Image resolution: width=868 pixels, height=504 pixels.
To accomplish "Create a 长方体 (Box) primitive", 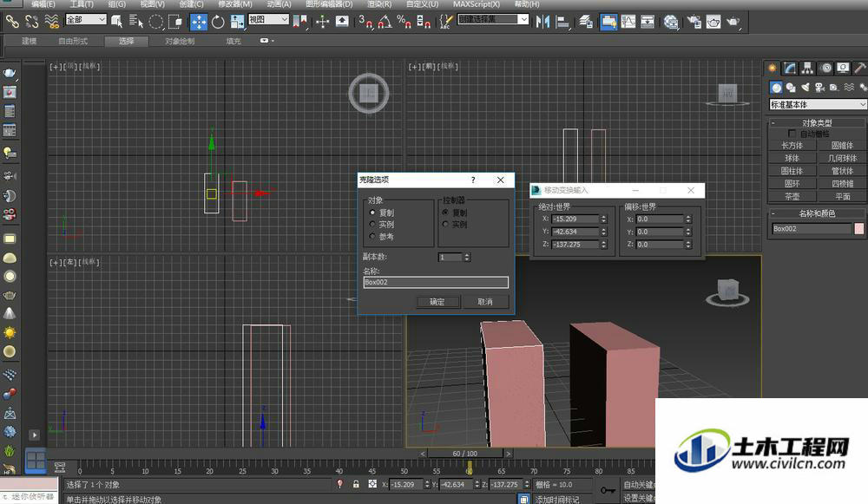I will tap(792, 146).
